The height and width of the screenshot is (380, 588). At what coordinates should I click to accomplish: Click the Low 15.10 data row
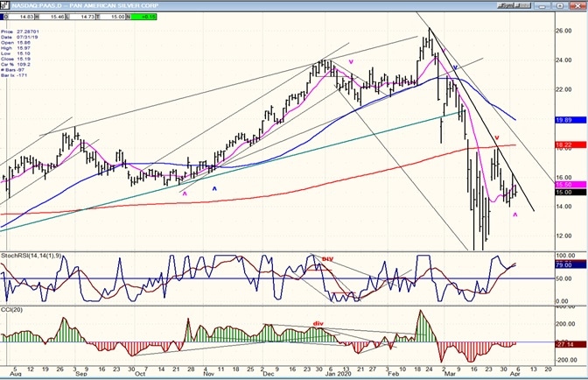click(16, 53)
